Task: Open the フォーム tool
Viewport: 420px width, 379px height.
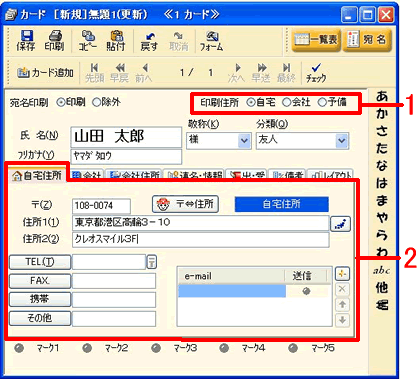Action: click(x=211, y=41)
